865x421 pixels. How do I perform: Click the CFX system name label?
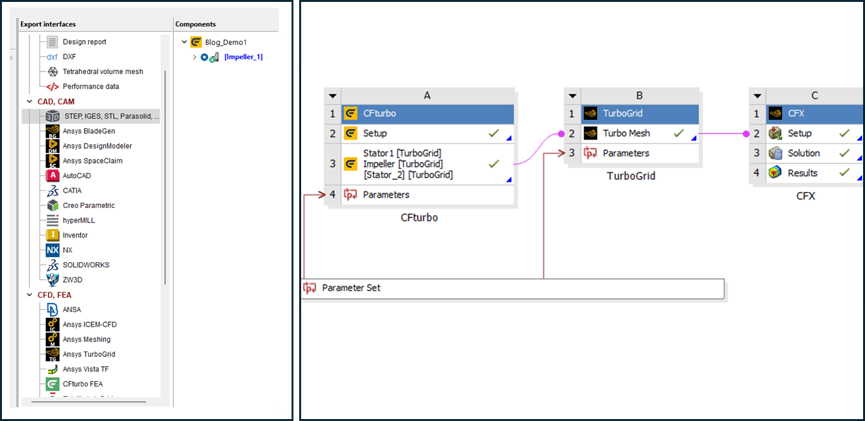pyautogui.click(x=805, y=195)
